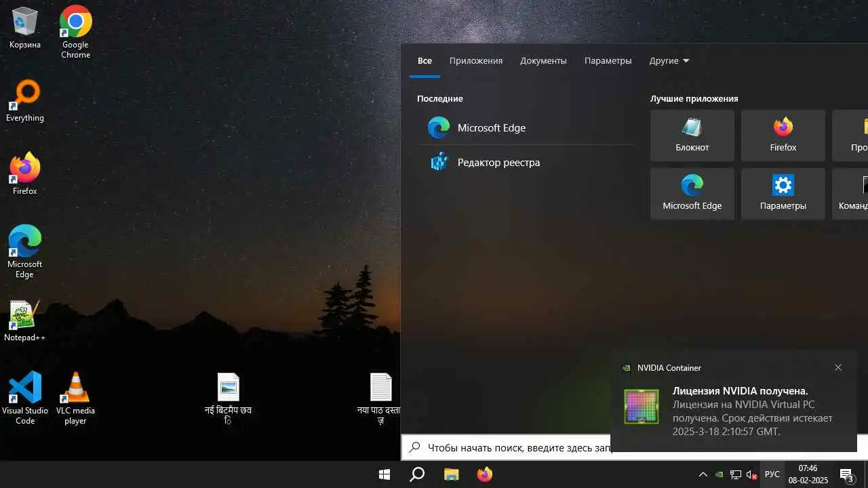The width and height of the screenshot is (868, 488).
Task: Click the partially visible Команд tile
Action: 850,194
